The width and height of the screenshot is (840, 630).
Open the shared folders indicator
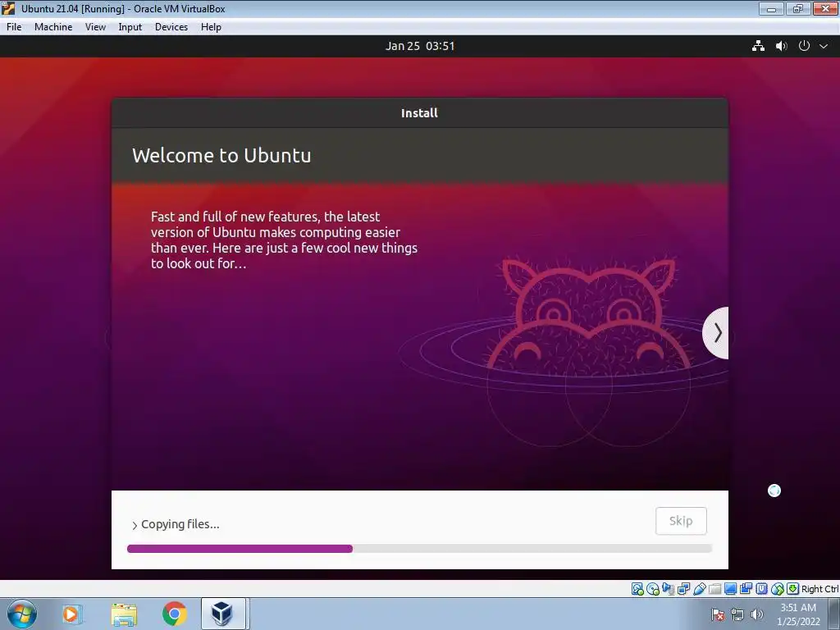pyautogui.click(x=714, y=589)
